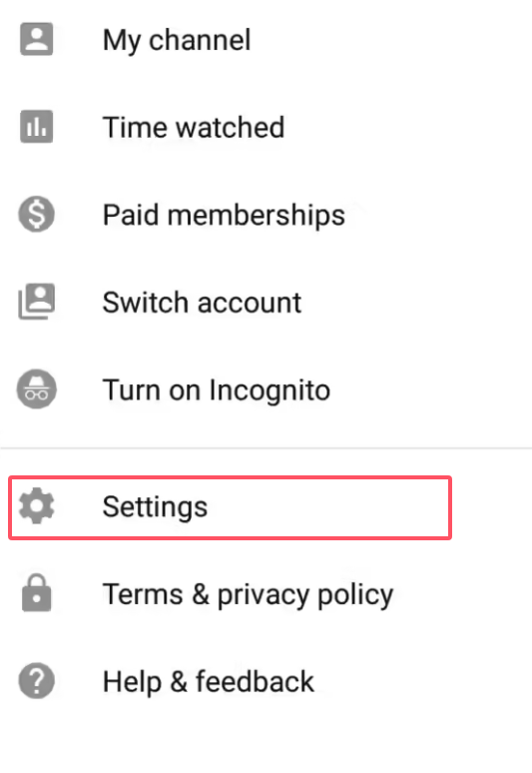Tap the My channel person icon
Image resolution: width=532 pixels, height=773 pixels.
click(37, 39)
